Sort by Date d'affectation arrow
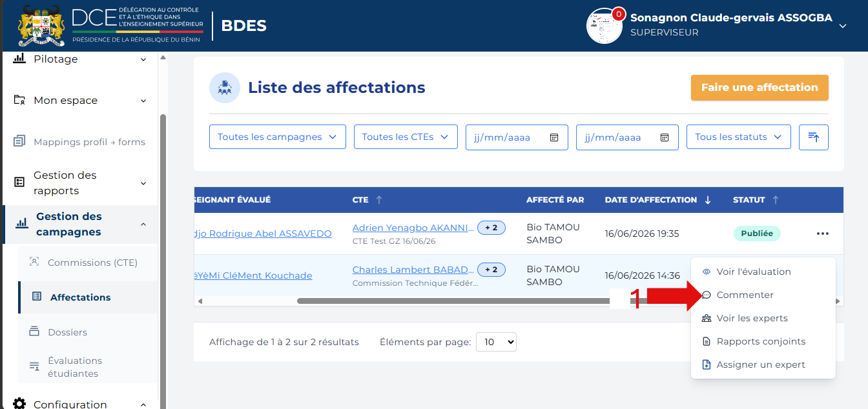The image size is (868, 409). click(x=708, y=200)
